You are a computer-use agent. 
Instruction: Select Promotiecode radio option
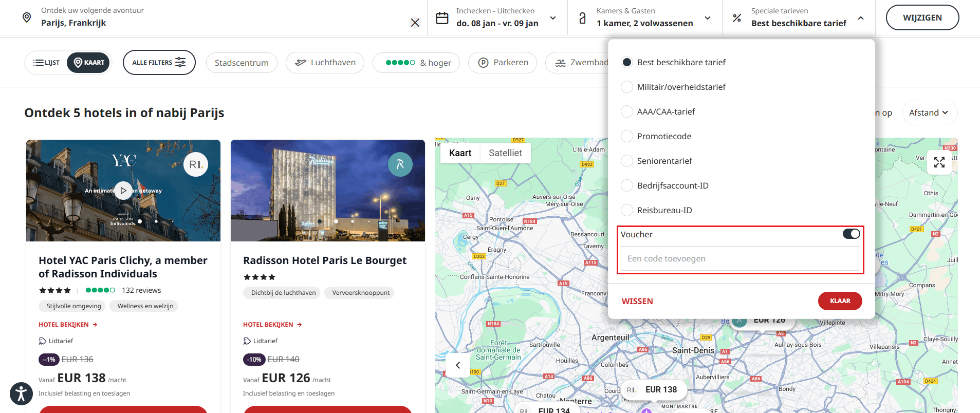(x=627, y=136)
